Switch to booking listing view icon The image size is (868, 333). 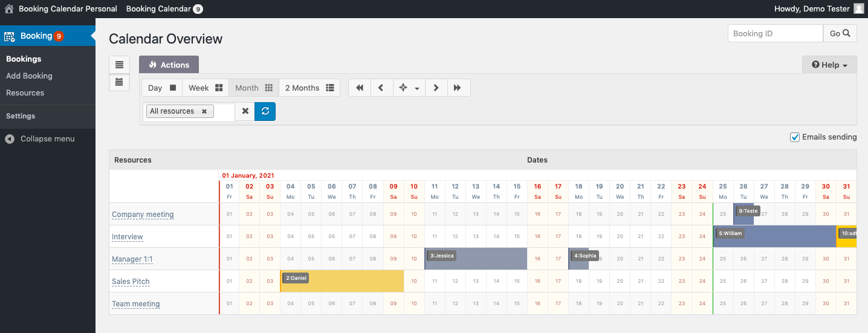[119, 65]
